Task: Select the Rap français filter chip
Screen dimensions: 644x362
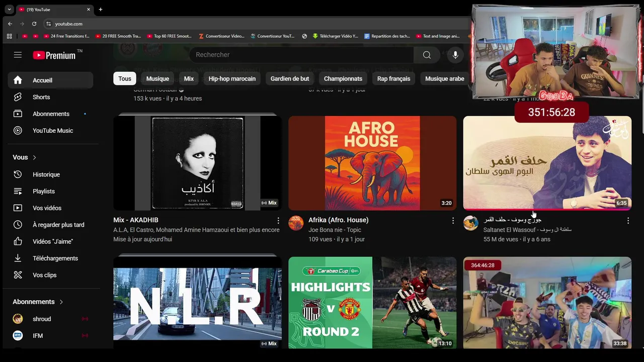Action: (394, 78)
